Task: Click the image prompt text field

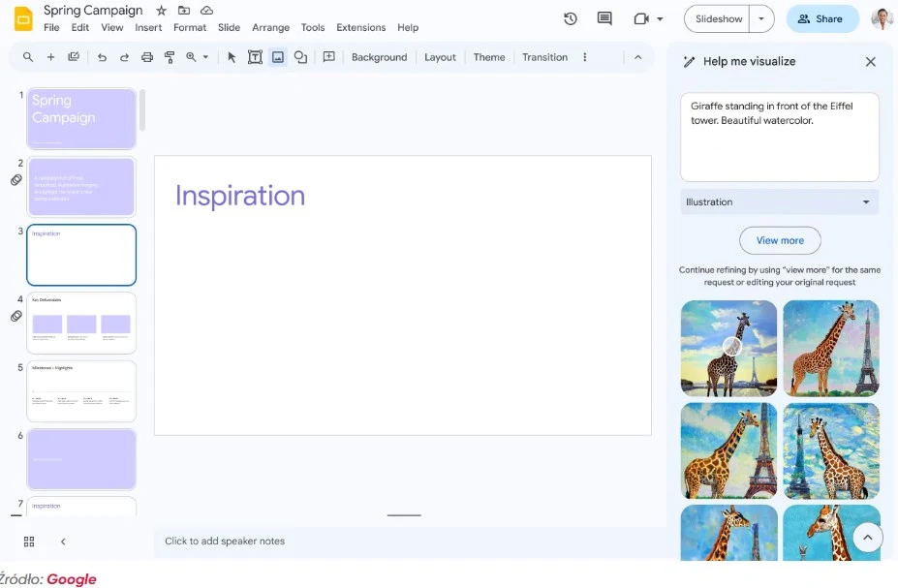Action: (x=779, y=136)
